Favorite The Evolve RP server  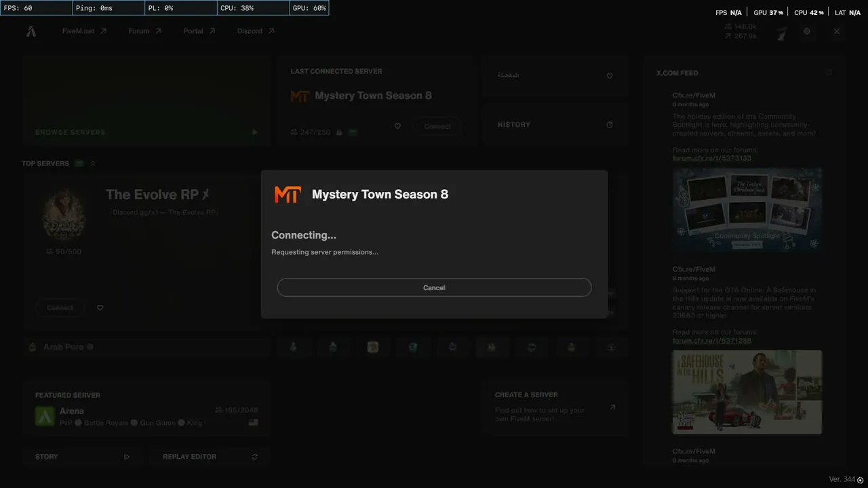click(100, 308)
